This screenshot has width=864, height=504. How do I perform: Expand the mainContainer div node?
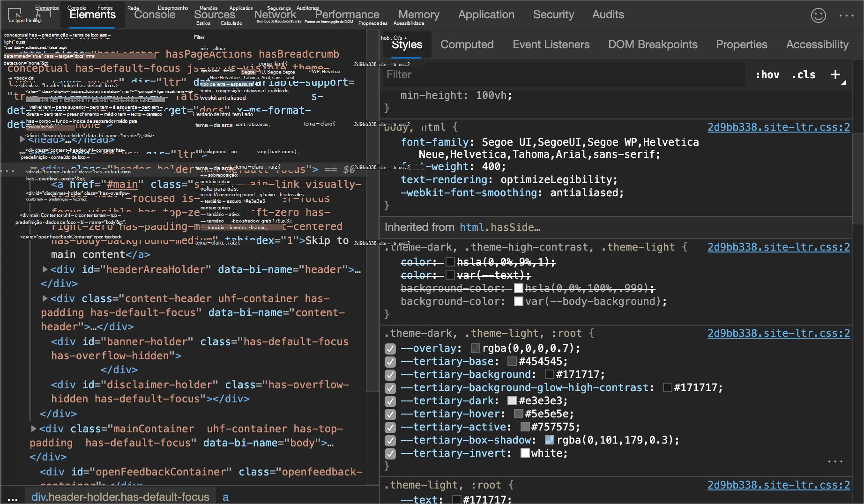[34, 429]
